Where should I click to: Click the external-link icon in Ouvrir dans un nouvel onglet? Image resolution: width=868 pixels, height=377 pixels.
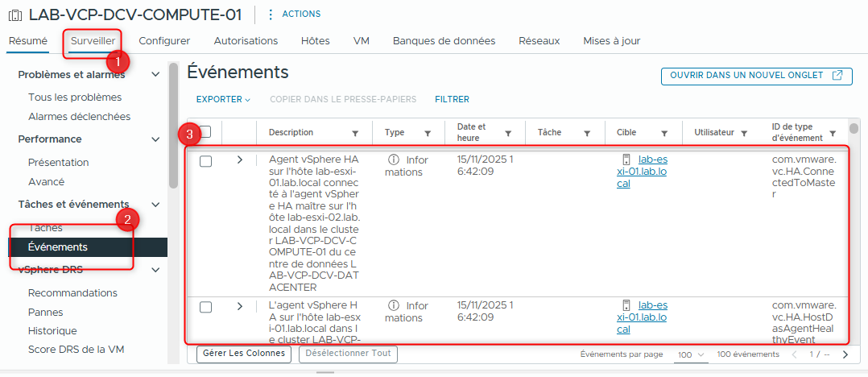[838, 75]
